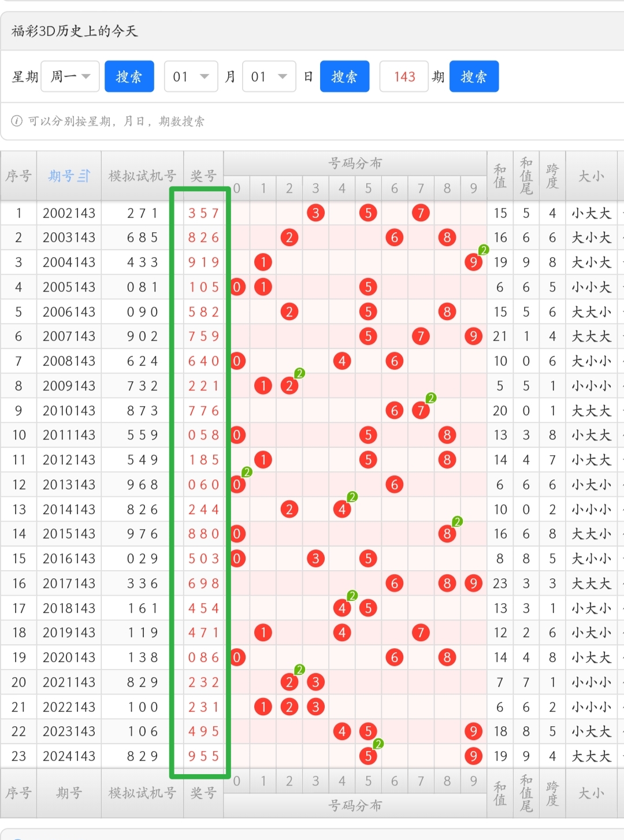Click test number 271 in row 1
Image resolution: width=624 pixels, height=840 pixels.
pyautogui.click(x=142, y=213)
